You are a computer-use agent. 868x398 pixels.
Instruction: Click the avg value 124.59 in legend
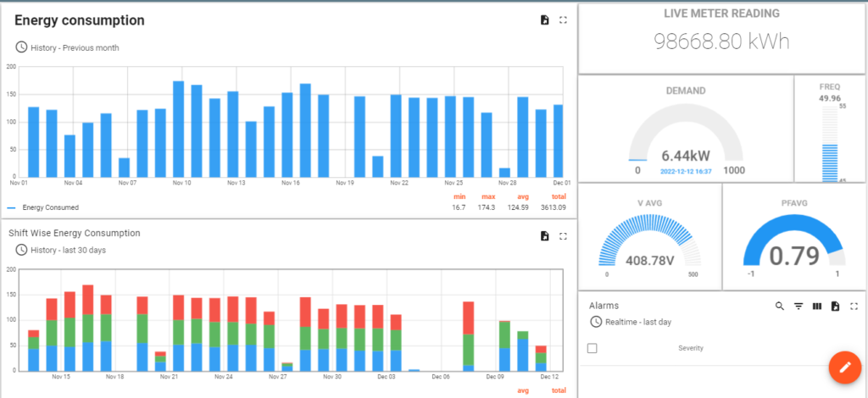coord(518,207)
